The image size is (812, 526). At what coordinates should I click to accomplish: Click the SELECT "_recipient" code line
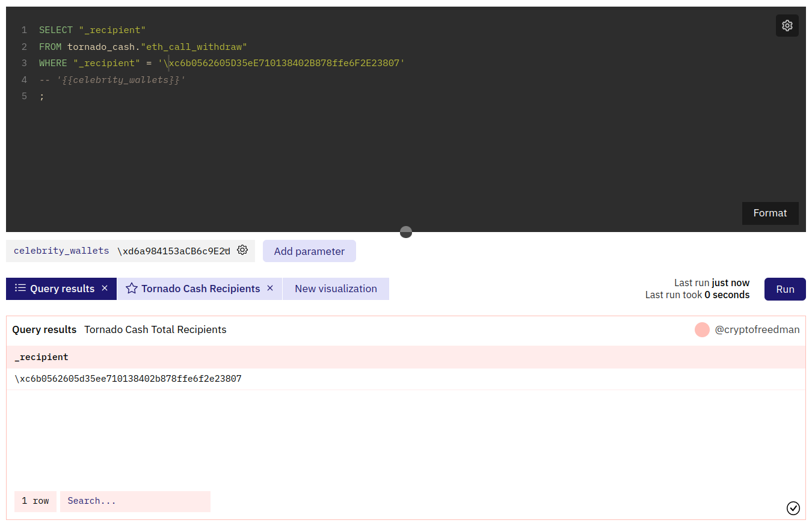coord(93,29)
